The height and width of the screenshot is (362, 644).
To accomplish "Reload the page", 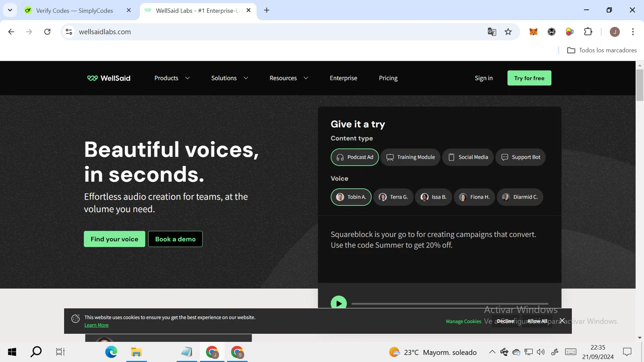I will tap(47, 32).
